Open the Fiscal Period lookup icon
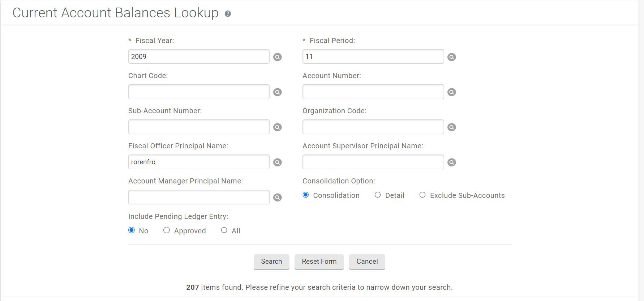The image size is (644, 301). tap(452, 57)
